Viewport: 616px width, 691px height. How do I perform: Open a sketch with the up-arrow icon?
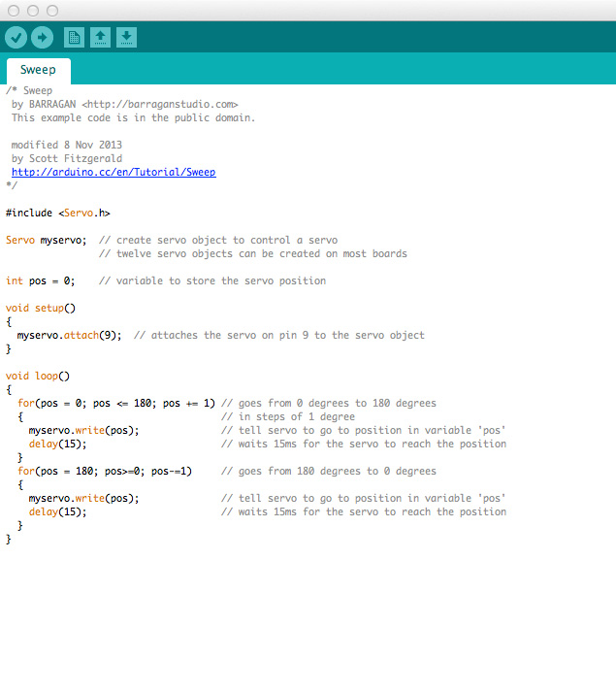[x=101, y=38]
